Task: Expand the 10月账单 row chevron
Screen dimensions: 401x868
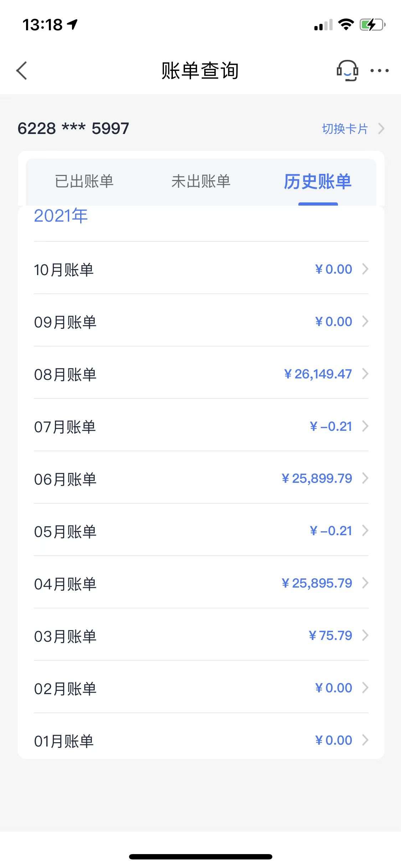Action: (365, 269)
